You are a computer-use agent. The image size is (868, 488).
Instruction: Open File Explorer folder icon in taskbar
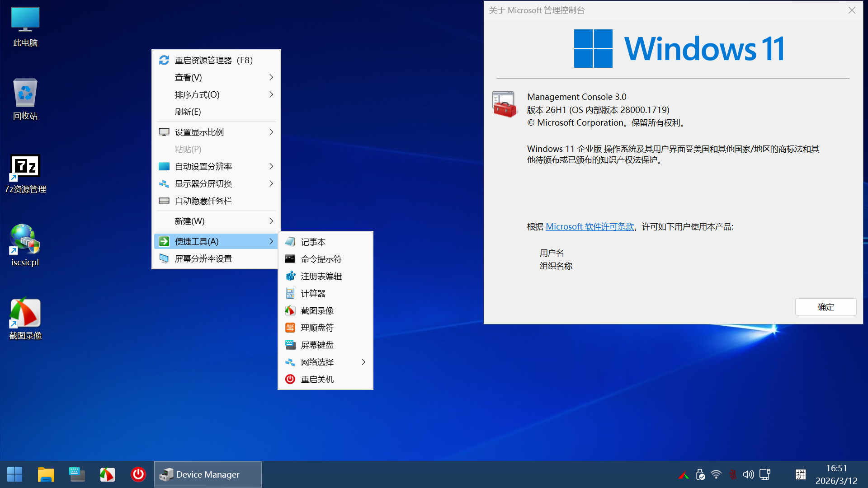tap(46, 474)
